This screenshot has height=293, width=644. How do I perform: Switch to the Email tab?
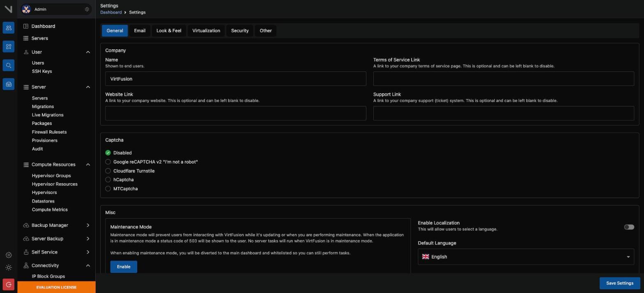140,31
